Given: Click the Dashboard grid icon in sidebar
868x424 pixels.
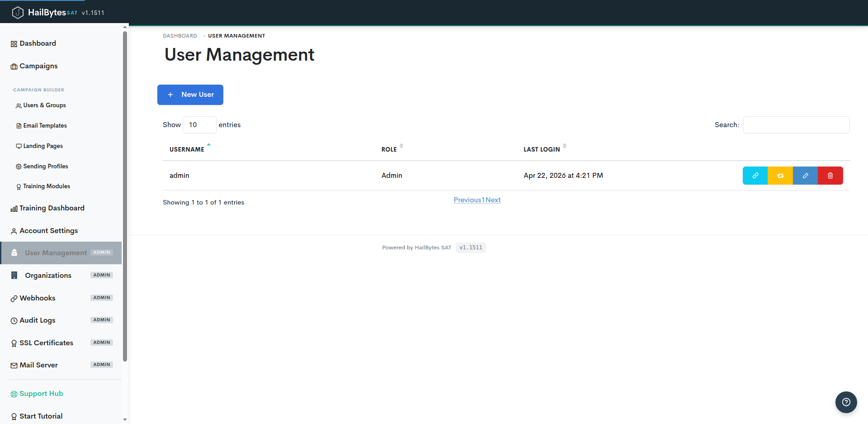Looking at the screenshot, I should pos(14,44).
